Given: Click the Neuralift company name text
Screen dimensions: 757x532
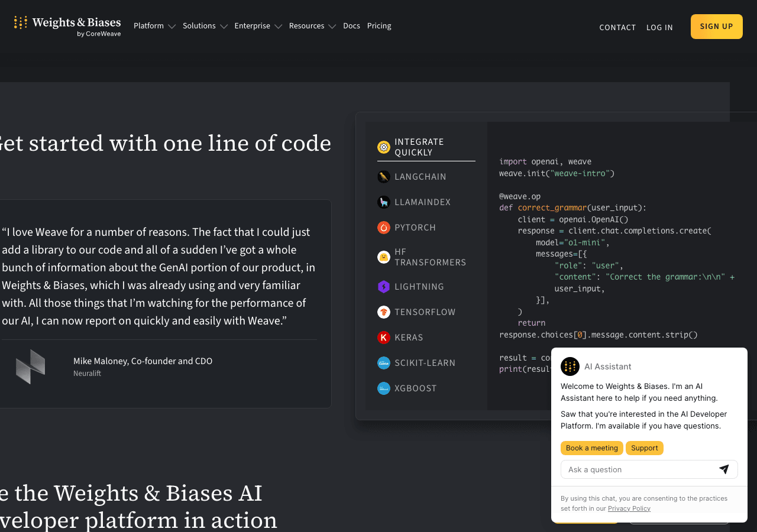Looking at the screenshot, I should point(88,374).
